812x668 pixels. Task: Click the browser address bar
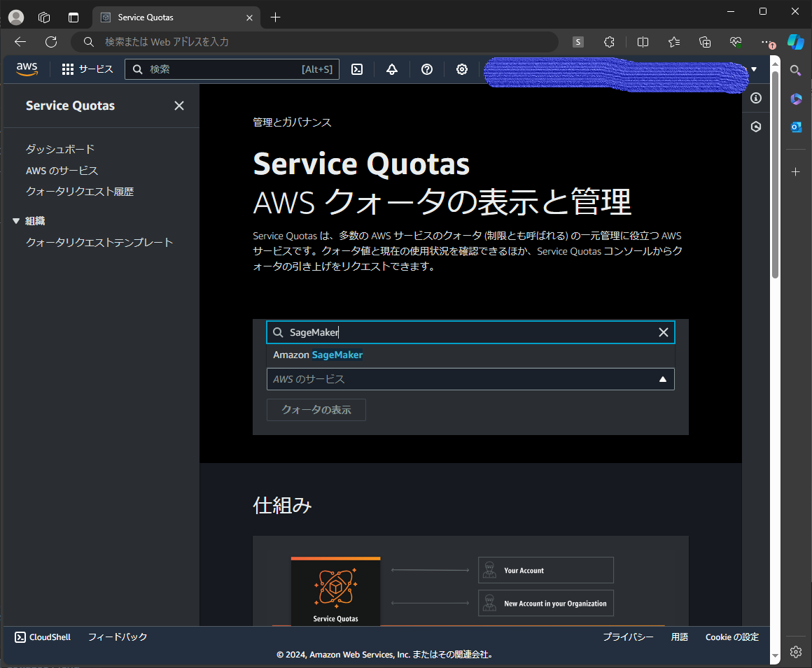coord(315,42)
